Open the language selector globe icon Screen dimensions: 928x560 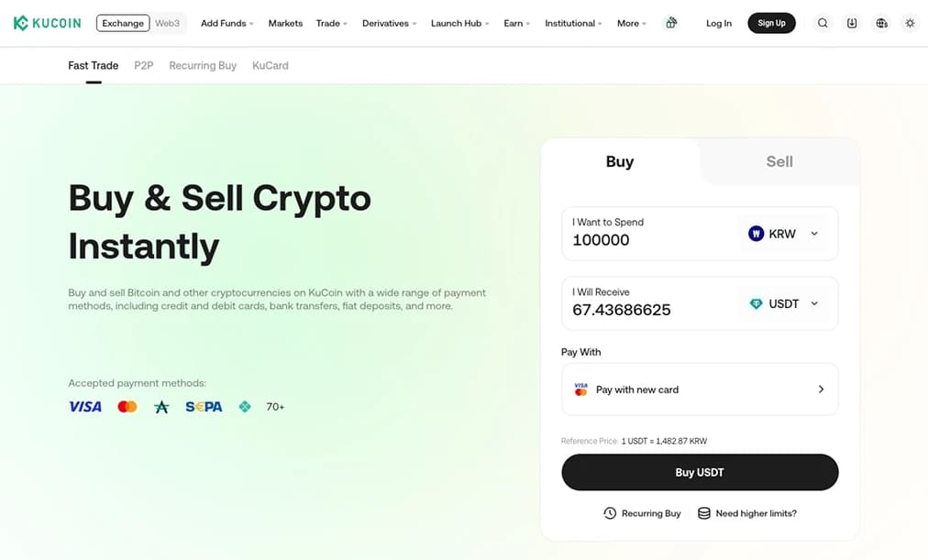tap(881, 23)
